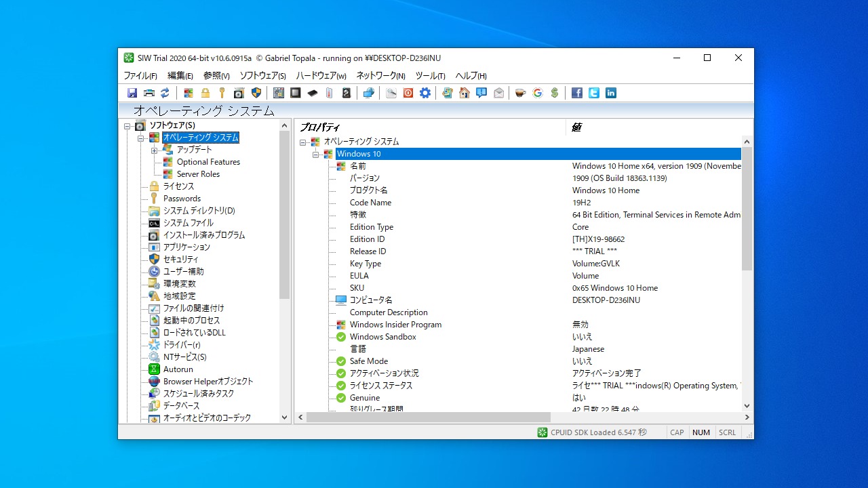Image resolution: width=868 pixels, height=488 pixels.
Task: Click the update globe icon before the house
Action: (448, 93)
